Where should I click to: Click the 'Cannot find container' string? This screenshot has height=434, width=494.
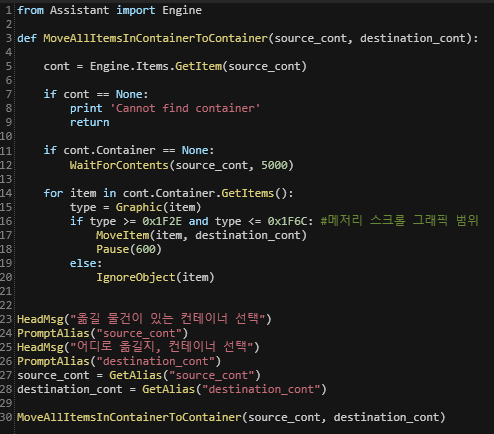185,108
